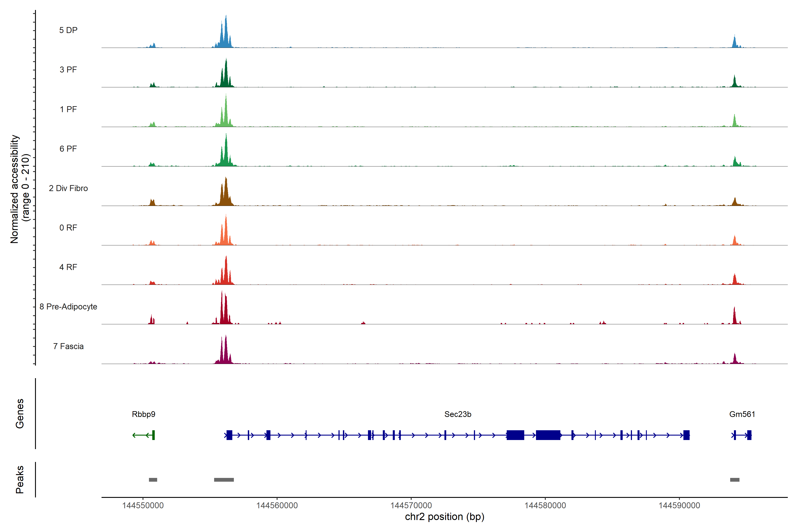Click the leftmost gray peak bar
Image resolution: width=798 pixels, height=532 pixels.
click(153, 479)
